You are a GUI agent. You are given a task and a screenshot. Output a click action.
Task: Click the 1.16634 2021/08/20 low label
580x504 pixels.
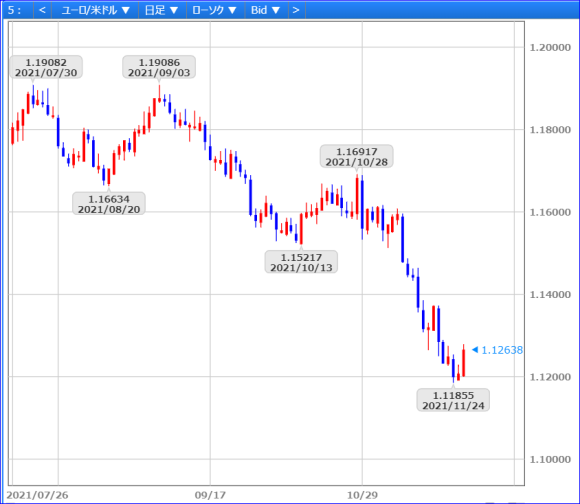point(109,204)
